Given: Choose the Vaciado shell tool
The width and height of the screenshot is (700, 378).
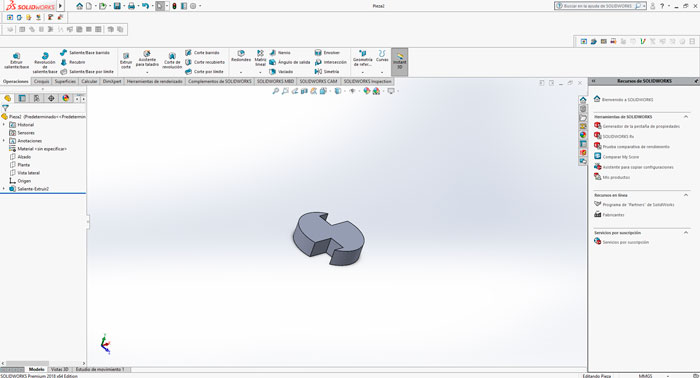Looking at the screenshot, I should (x=281, y=71).
